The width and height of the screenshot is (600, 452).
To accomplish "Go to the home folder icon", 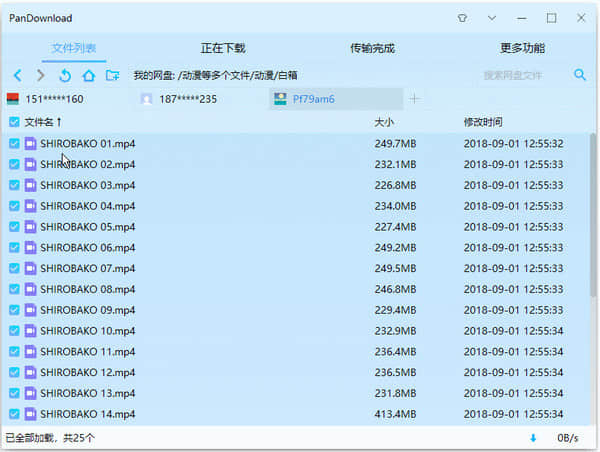I will tap(89, 75).
